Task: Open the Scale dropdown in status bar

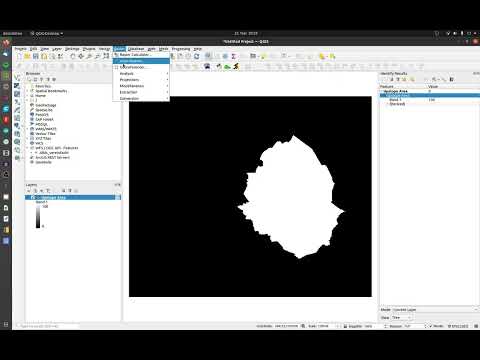Action: (x=328, y=326)
